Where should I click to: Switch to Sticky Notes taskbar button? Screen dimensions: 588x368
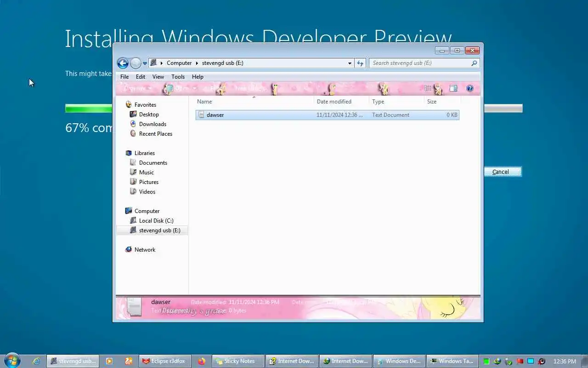pyautogui.click(x=238, y=361)
